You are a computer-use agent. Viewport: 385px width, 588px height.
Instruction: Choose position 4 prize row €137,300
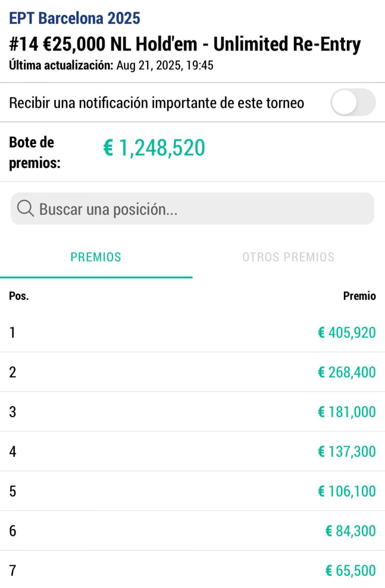coord(192,452)
